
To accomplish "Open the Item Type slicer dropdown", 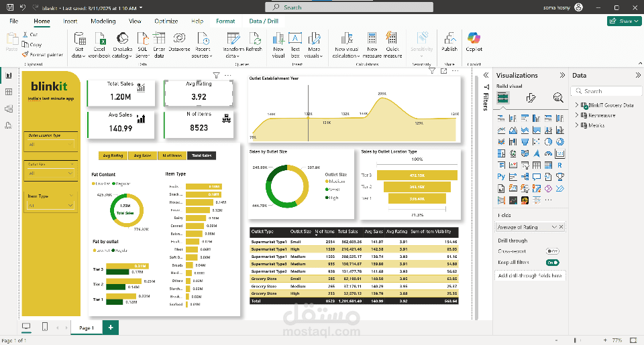I will 50,205.
